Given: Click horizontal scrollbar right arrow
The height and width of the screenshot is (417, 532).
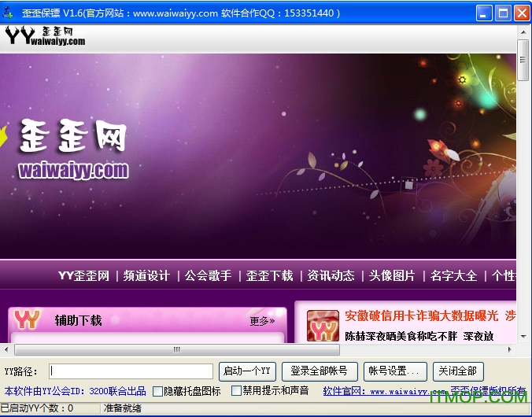Looking at the screenshot, I should pyautogui.click(x=509, y=349).
